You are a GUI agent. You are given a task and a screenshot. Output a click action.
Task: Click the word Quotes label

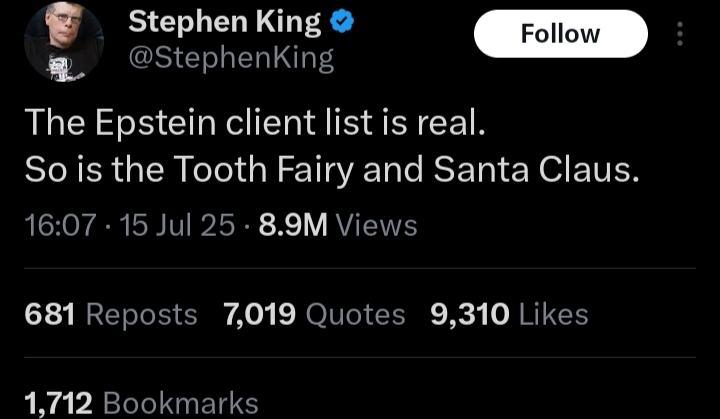pyautogui.click(x=355, y=316)
